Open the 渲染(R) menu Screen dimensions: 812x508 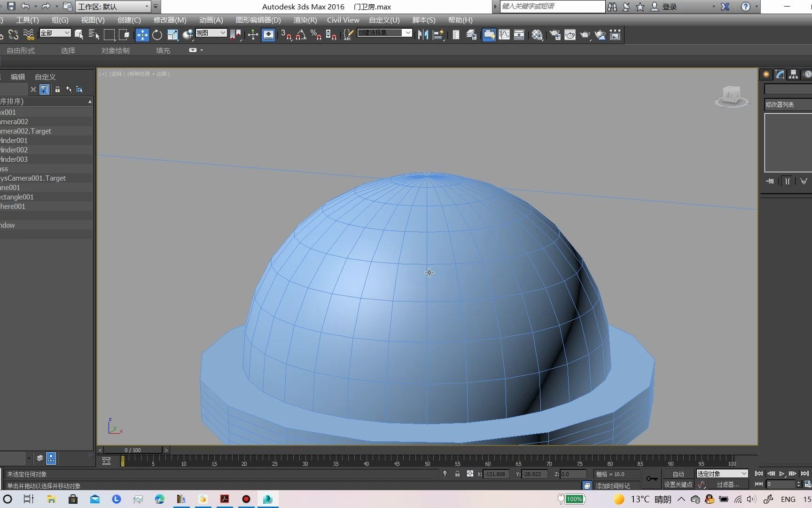(304, 20)
